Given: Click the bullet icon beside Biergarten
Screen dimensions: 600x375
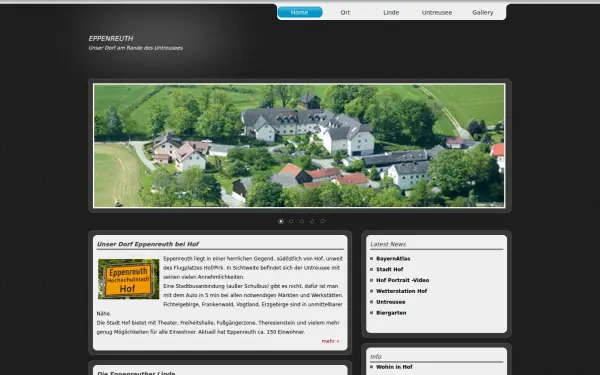Looking at the screenshot, I should (x=372, y=313).
